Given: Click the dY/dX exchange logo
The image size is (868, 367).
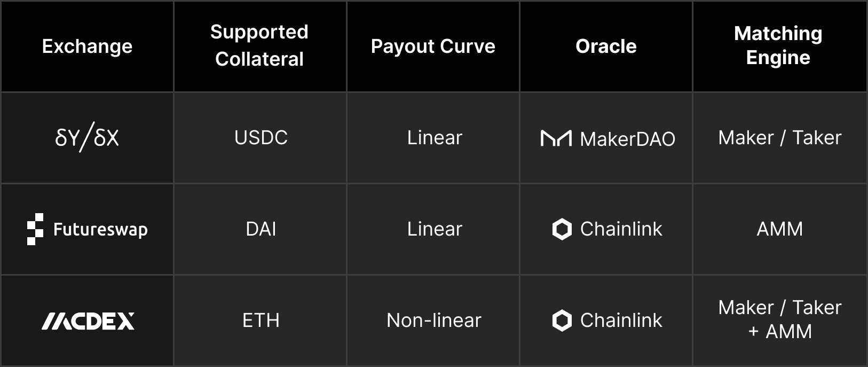Looking at the screenshot, I should pyautogui.click(x=87, y=138).
